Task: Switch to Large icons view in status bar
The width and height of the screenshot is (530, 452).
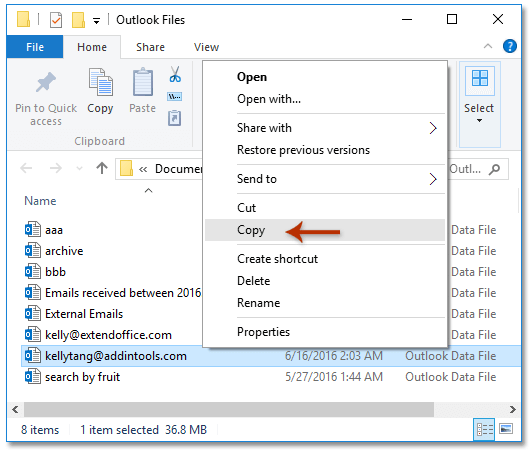Action: [506, 429]
